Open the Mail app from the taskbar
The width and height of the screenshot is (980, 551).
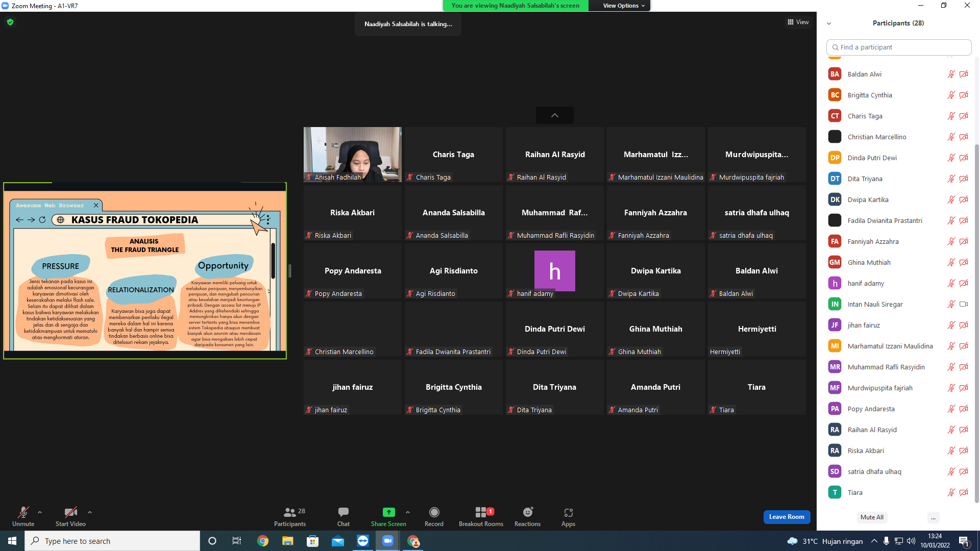pos(338,541)
